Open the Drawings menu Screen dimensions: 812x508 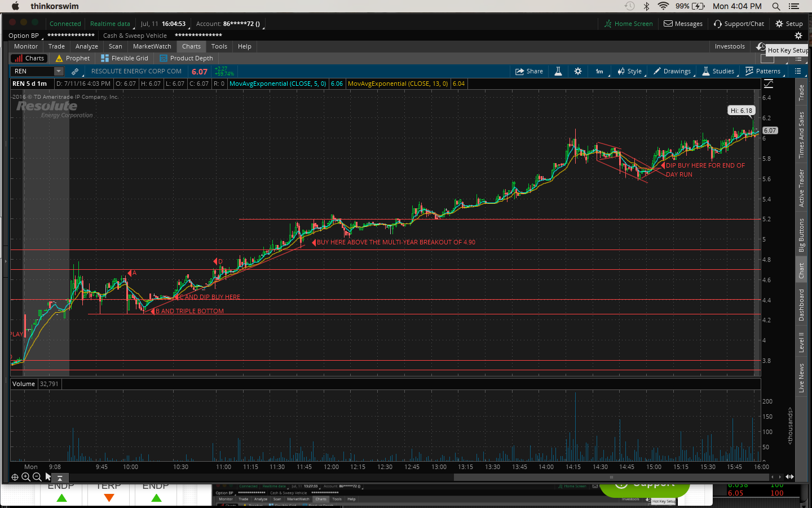click(672, 71)
